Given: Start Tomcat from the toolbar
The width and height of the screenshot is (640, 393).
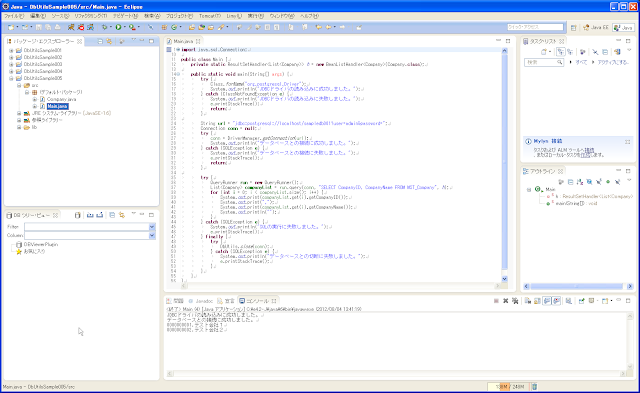Looking at the screenshot, I should 71,27.
